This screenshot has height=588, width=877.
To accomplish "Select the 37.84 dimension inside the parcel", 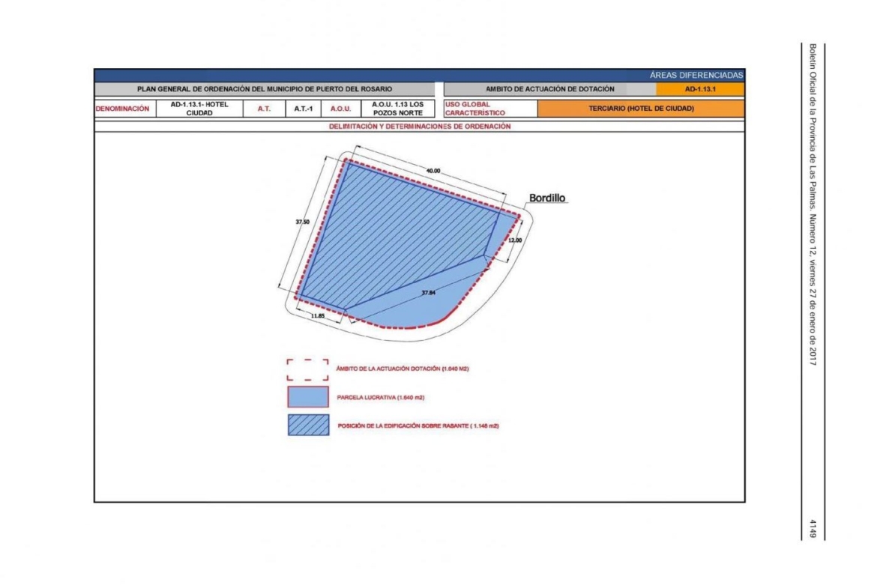I will coord(428,292).
